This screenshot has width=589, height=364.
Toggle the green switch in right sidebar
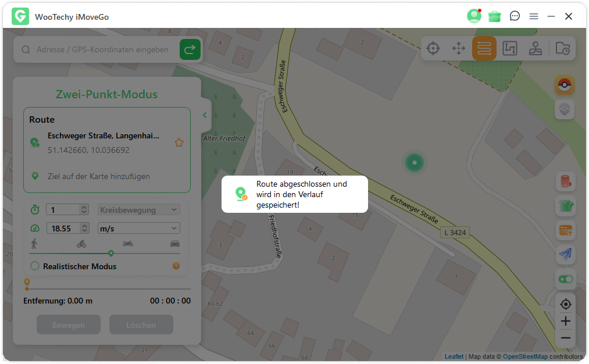click(x=565, y=279)
